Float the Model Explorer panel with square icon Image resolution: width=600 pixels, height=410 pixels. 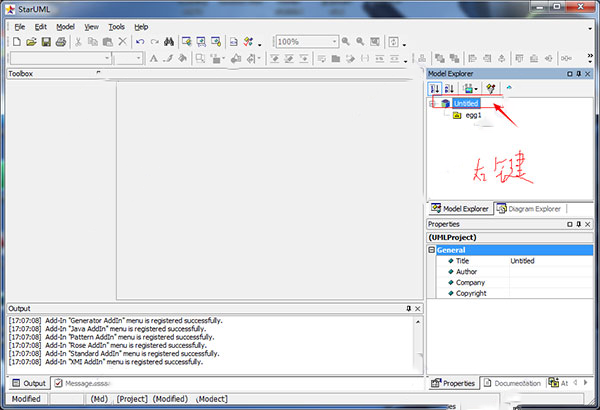coord(570,74)
